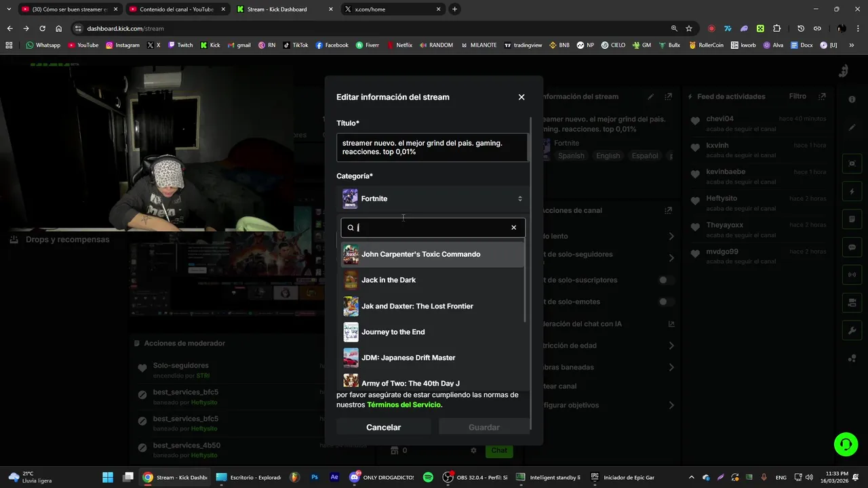Click the chat bubble icon in right sidebar
868x488 pixels.
pos(852,247)
